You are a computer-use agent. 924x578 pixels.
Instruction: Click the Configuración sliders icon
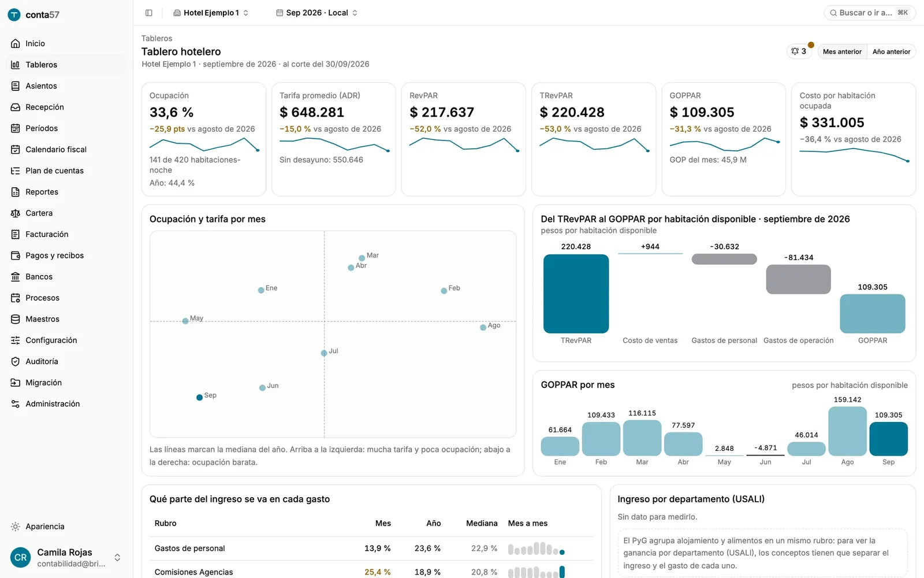coord(16,340)
